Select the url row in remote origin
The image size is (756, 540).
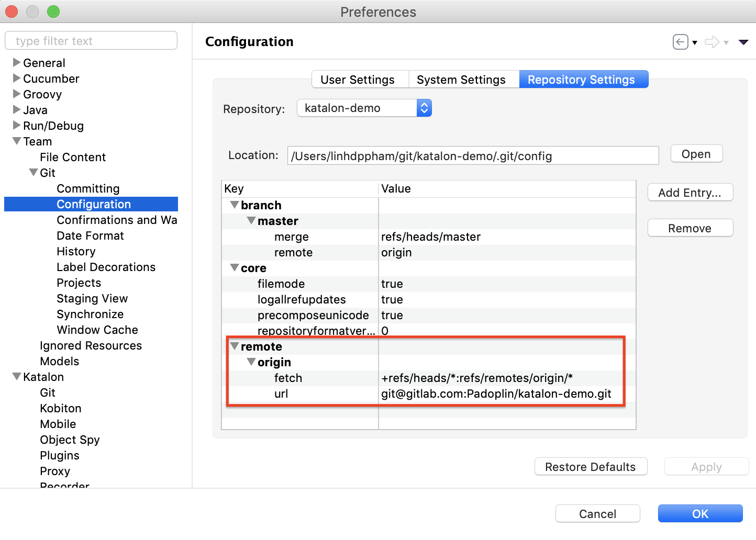tap(281, 393)
